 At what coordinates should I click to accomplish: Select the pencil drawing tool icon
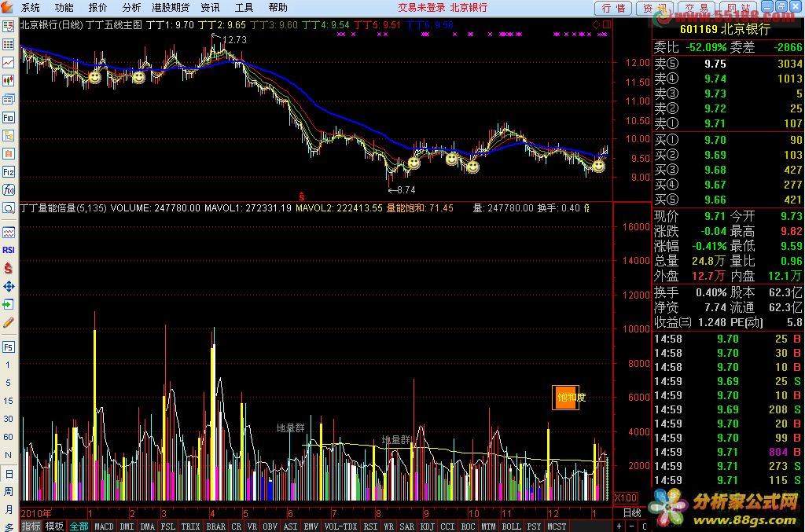click(8, 322)
